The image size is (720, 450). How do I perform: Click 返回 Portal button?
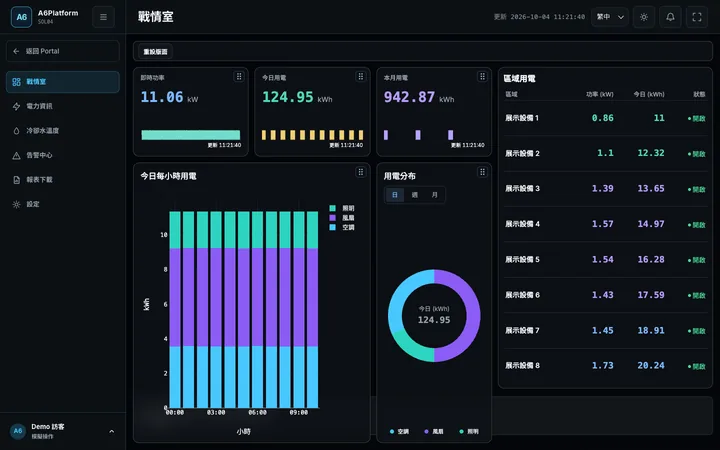[63, 51]
